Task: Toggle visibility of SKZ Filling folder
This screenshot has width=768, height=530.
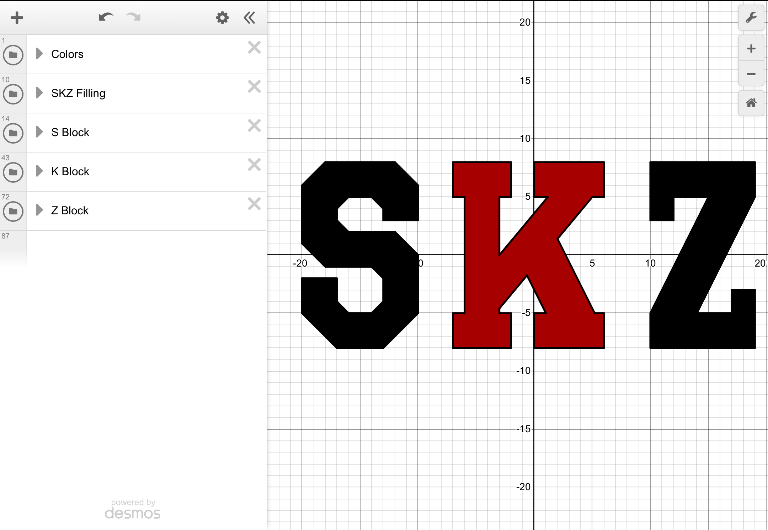Action: point(13,94)
